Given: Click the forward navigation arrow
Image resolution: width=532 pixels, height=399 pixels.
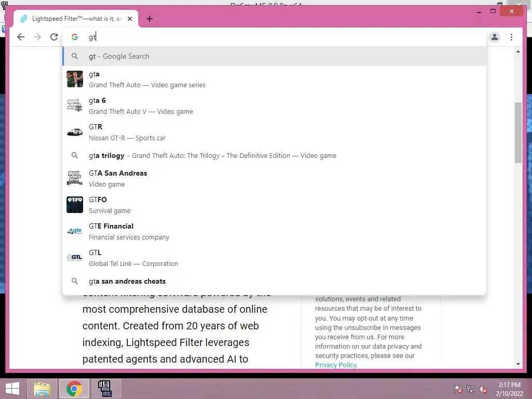Looking at the screenshot, I should [x=37, y=37].
